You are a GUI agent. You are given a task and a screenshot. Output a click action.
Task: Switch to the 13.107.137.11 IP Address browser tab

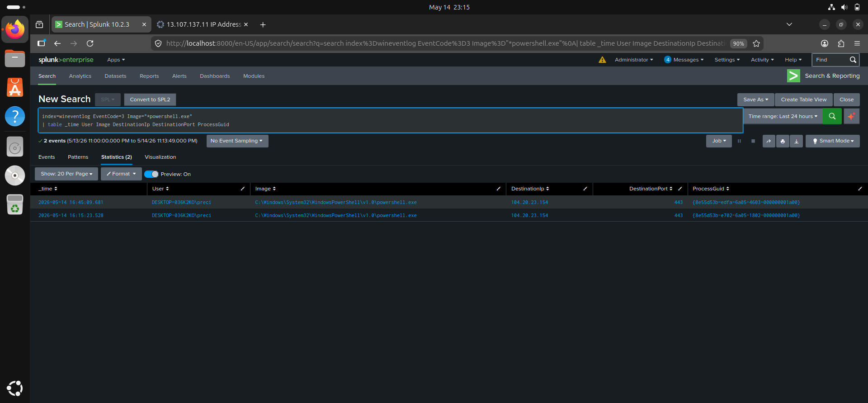(203, 24)
